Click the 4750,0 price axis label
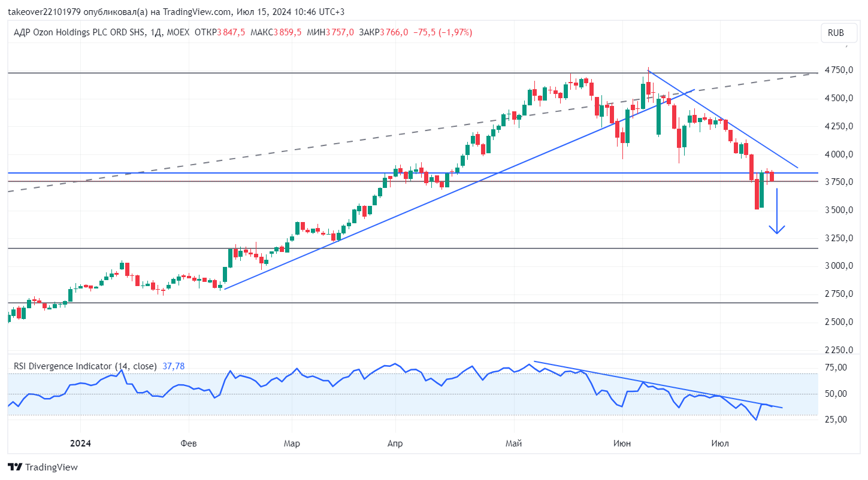This screenshot has height=480, width=868. pos(839,70)
